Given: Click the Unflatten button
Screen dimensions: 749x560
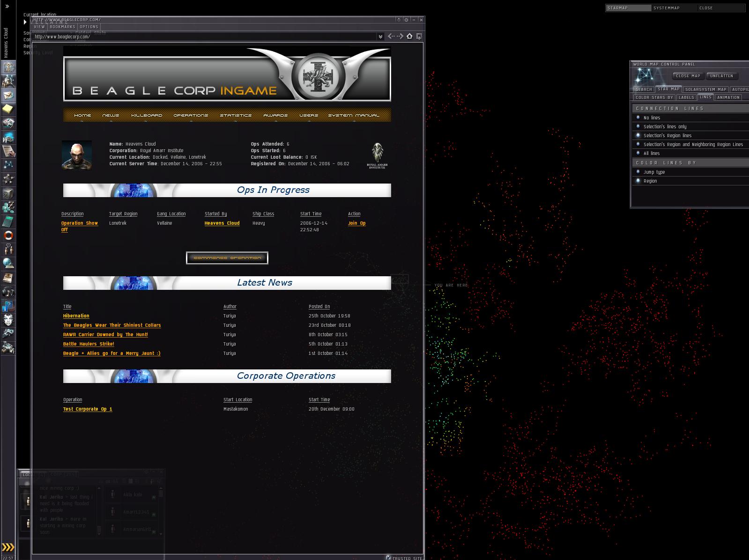Looking at the screenshot, I should (722, 76).
